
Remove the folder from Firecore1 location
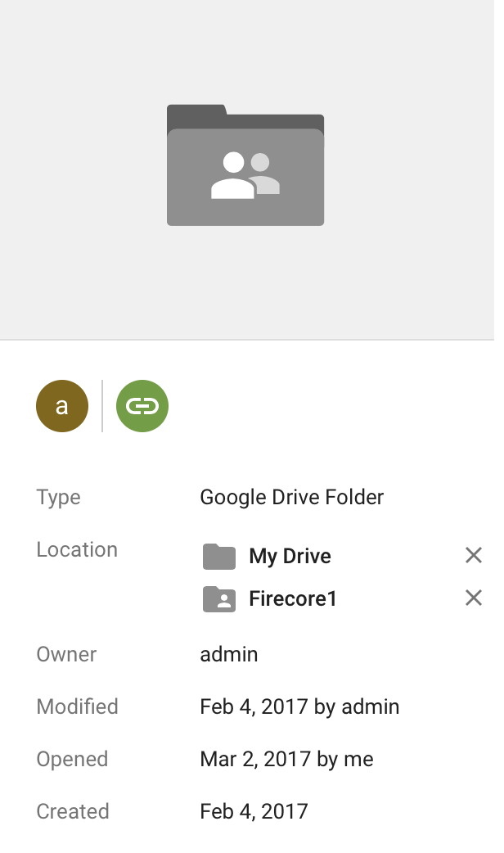coord(474,598)
